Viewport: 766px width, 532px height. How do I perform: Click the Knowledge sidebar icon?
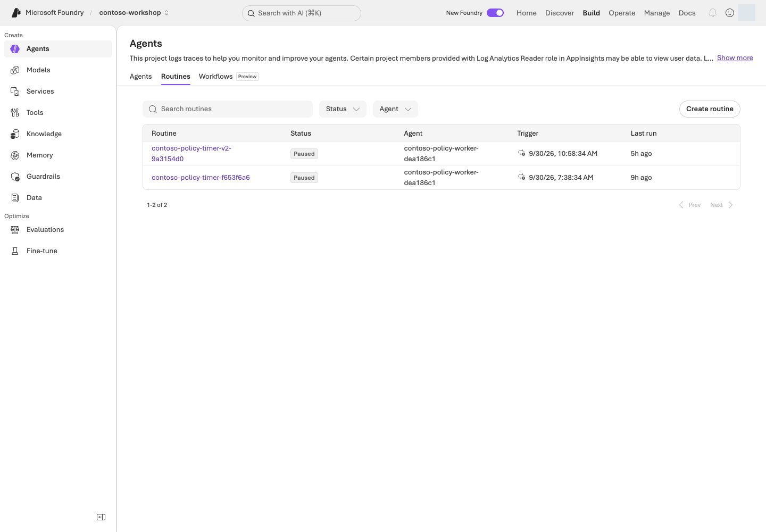(x=15, y=134)
